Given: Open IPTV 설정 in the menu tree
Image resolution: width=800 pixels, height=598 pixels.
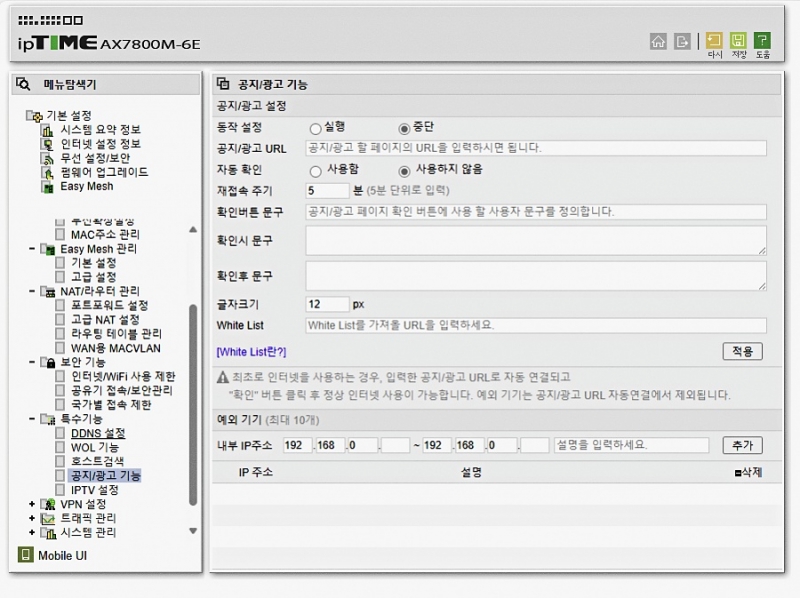Looking at the screenshot, I should click(94, 490).
